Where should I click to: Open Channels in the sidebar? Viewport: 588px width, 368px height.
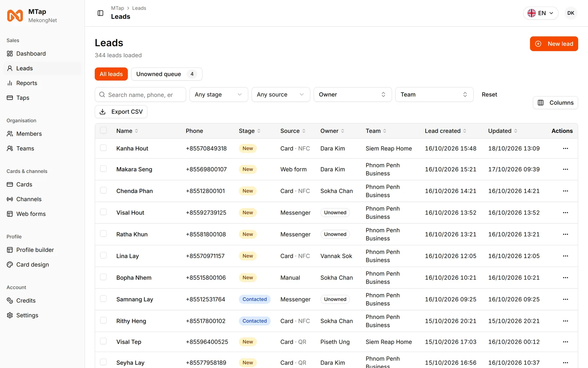click(x=42, y=199)
